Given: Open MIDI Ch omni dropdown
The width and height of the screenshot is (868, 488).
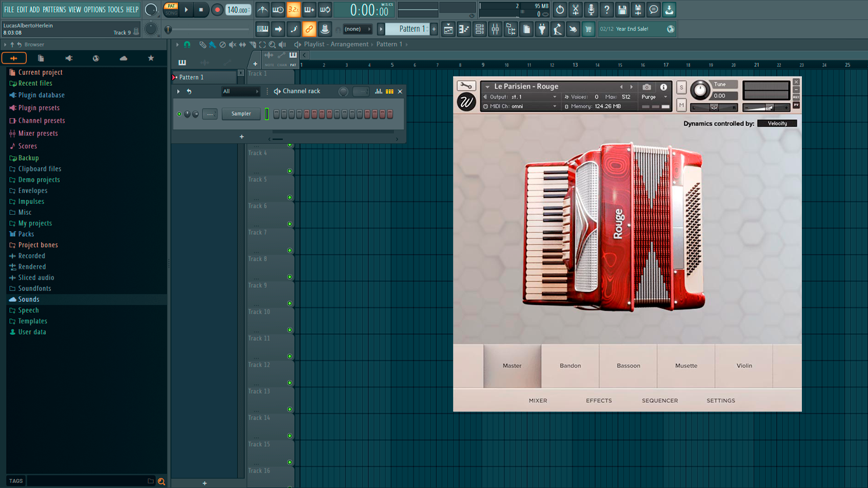Looking at the screenshot, I should [520, 106].
